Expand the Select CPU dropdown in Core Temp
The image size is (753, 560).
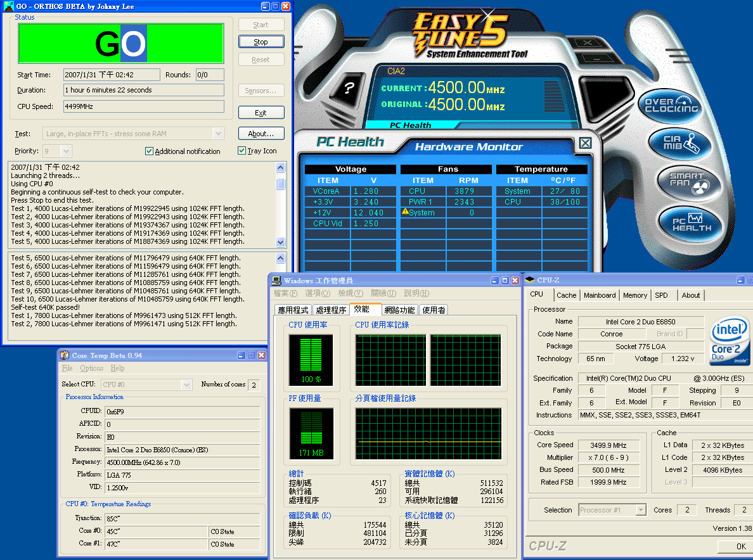pyautogui.click(x=187, y=385)
